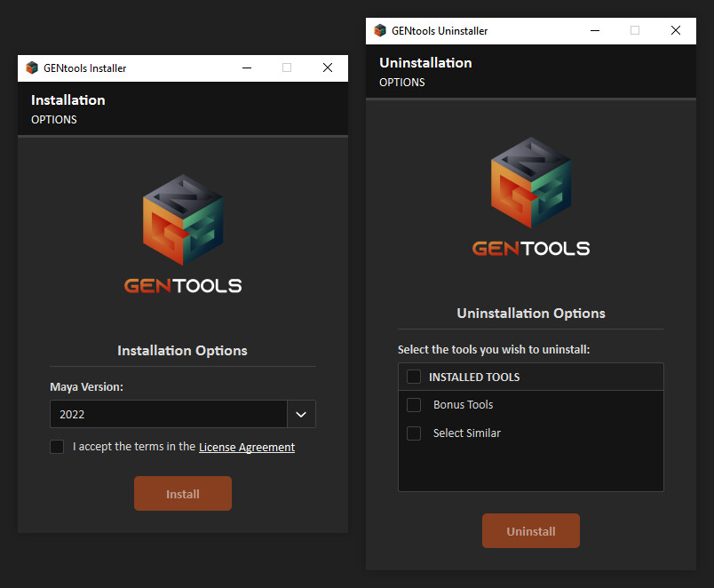This screenshot has height=588, width=714.
Task: Click the Installation heading in the installer
Action: [x=67, y=99]
